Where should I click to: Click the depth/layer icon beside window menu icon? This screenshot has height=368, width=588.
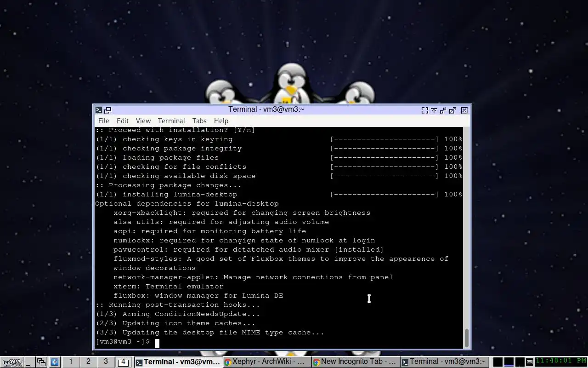[x=107, y=110]
